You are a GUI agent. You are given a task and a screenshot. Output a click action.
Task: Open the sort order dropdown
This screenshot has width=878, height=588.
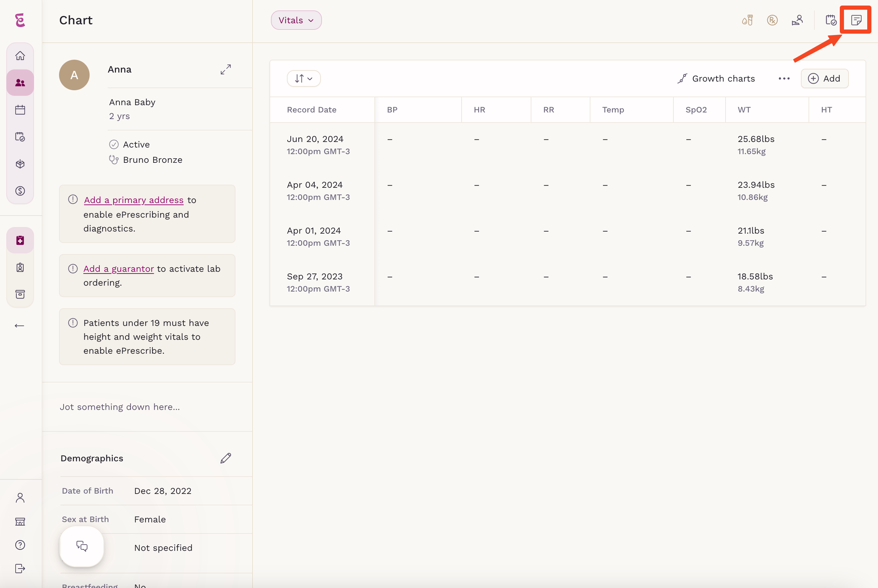[304, 79]
